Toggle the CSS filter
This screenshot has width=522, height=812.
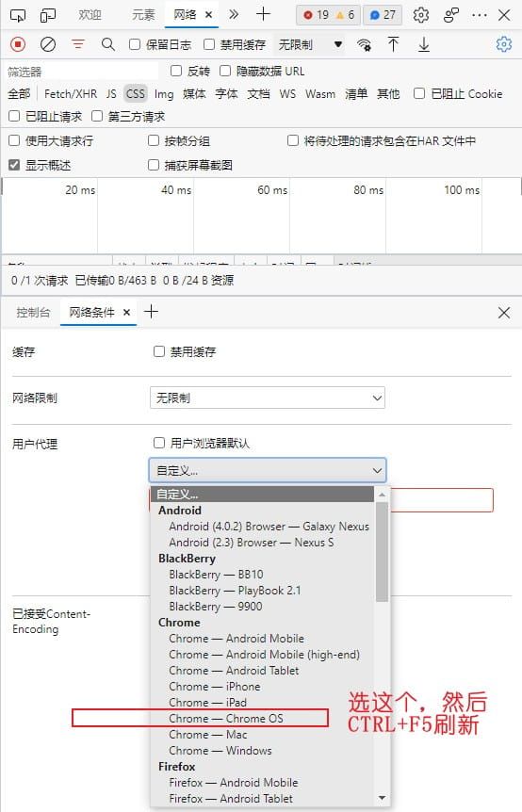click(x=135, y=94)
